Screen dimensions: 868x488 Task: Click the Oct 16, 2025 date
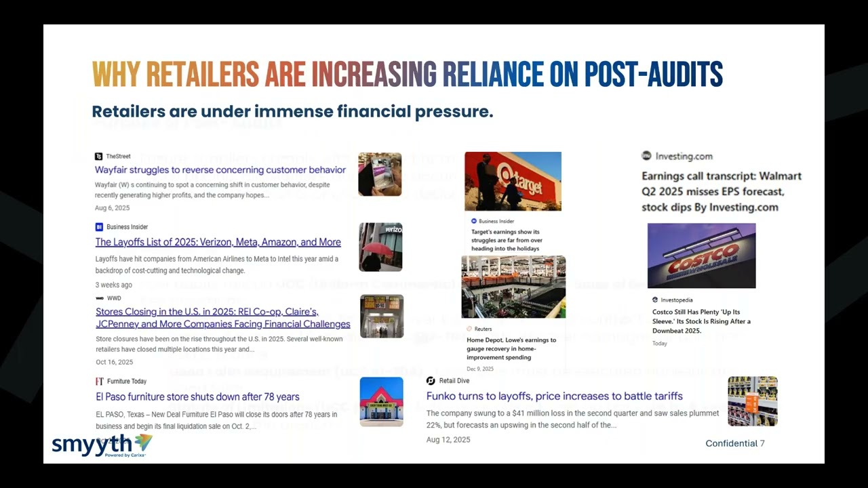[114, 362]
